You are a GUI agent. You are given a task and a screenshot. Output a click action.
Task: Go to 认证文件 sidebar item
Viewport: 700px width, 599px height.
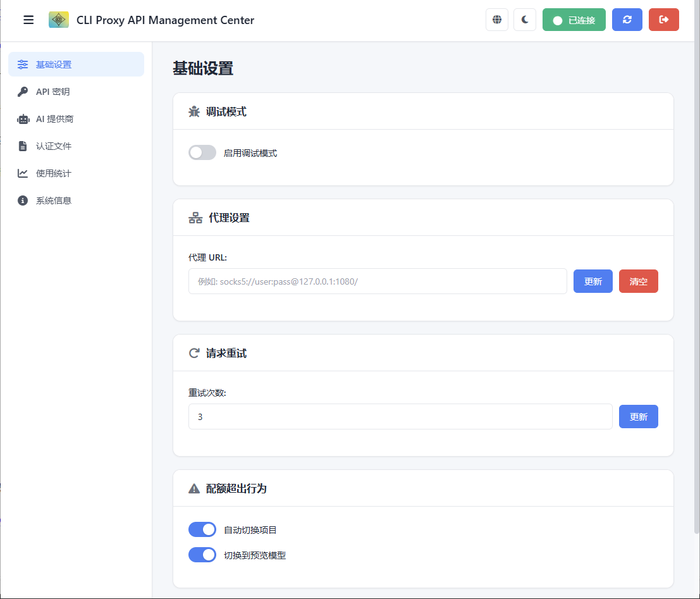[54, 146]
